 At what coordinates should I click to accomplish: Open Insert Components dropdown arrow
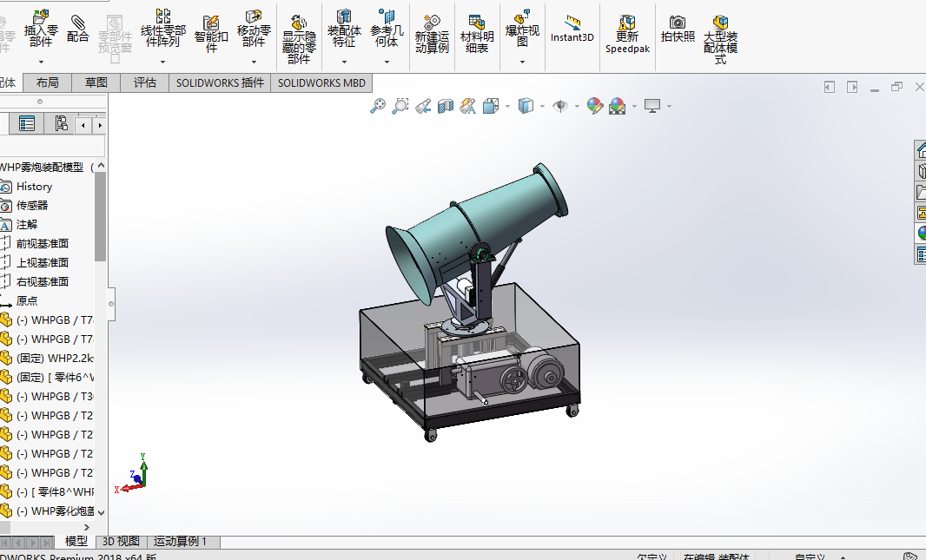coord(41,62)
